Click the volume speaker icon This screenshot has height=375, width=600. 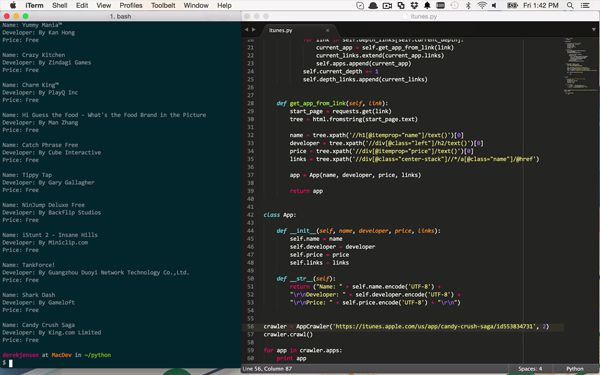(x=494, y=5)
